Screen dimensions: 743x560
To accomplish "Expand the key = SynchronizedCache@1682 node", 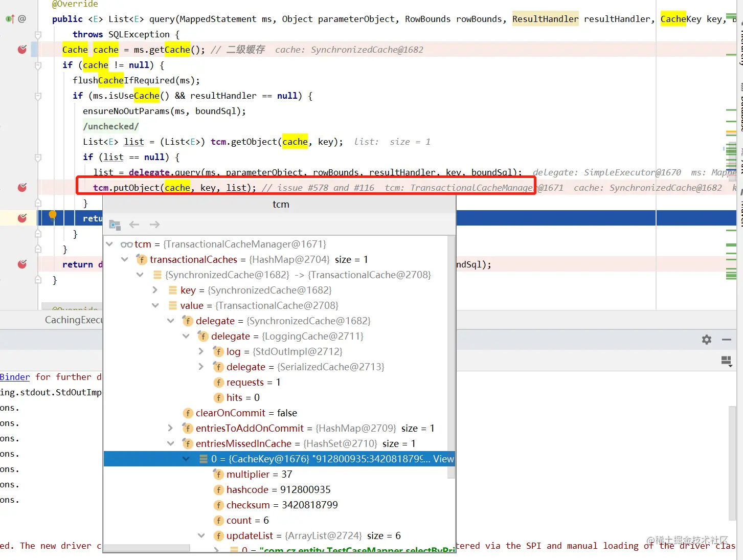I will click(155, 290).
